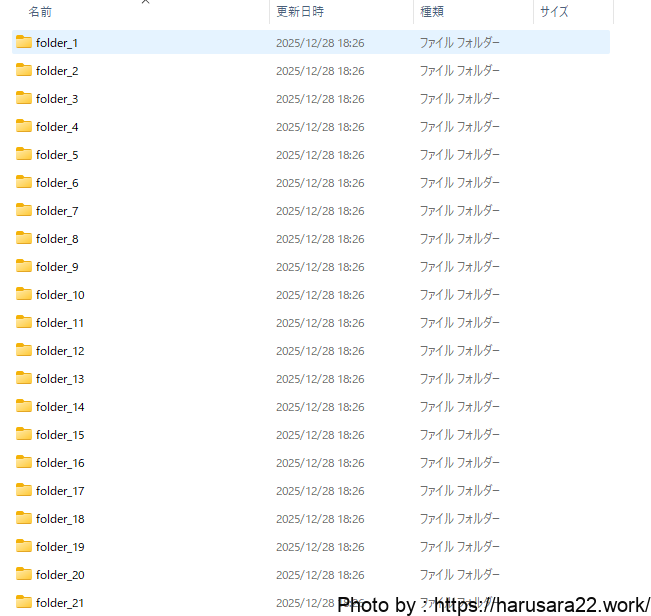Select the folder icon for folder_13
The width and height of the screenshot is (651, 616).
[24, 378]
